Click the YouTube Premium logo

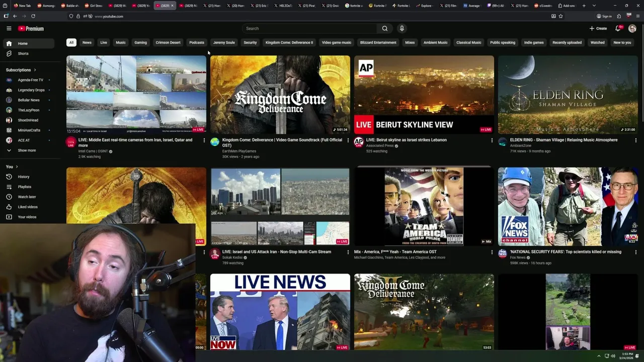(x=31, y=29)
